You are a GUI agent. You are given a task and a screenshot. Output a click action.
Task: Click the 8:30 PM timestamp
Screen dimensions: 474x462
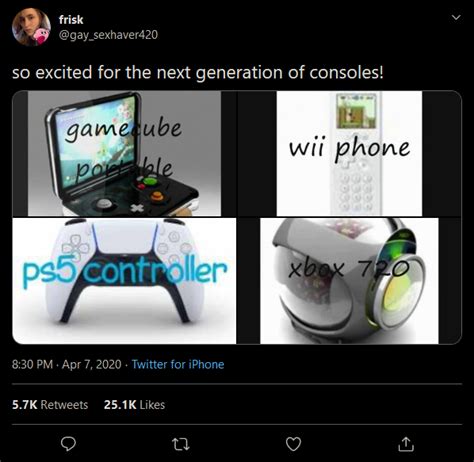coord(32,364)
